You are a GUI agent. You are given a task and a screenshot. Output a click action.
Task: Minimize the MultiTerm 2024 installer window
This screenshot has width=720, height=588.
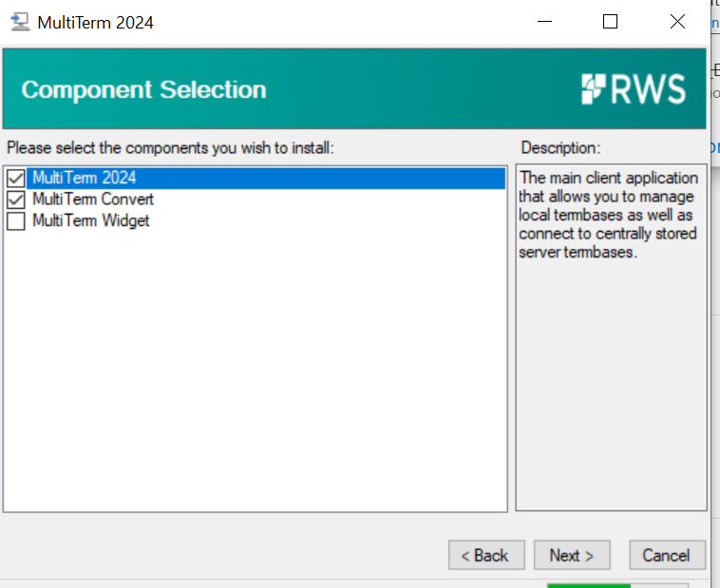click(544, 22)
